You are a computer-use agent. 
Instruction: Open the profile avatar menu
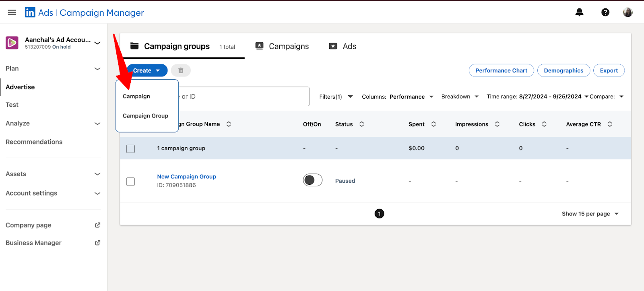627,12
